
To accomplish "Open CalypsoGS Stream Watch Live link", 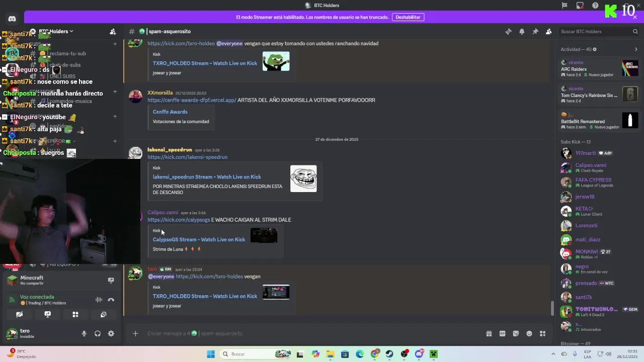I will pos(199,240).
